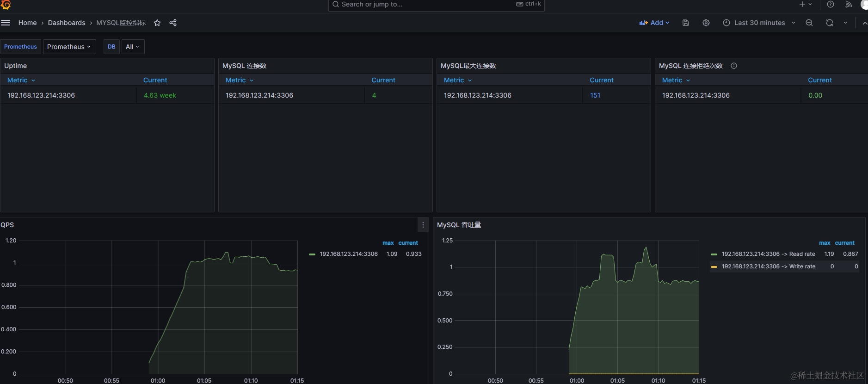Click the connection count value 4
Image resolution: width=868 pixels, height=384 pixels.
374,95
